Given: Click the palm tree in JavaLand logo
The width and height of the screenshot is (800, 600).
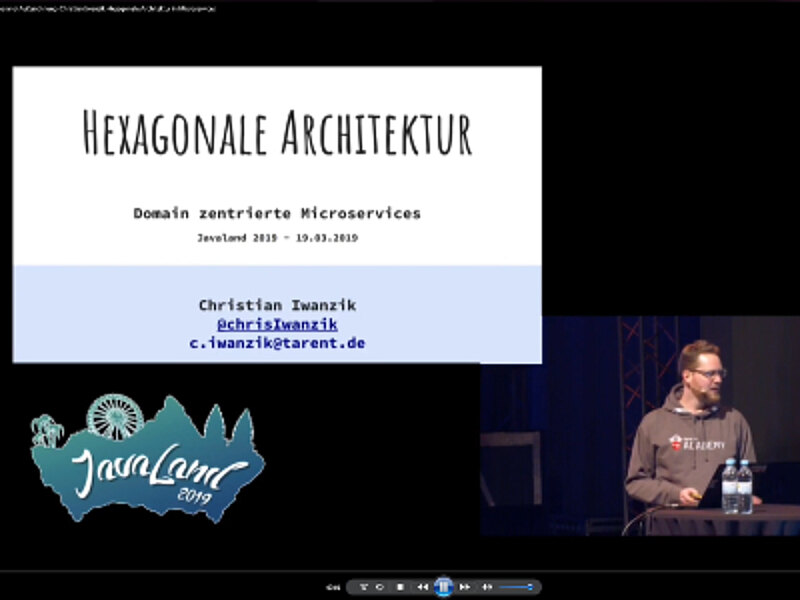Looking at the screenshot, I should point(47,431).
